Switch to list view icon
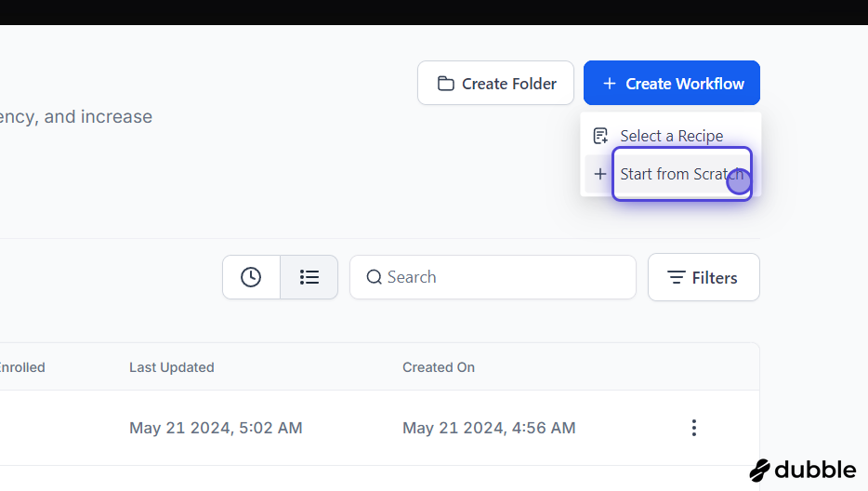This screenshot has width=868, height=491. pyautogui.click(x=309, y=277)
